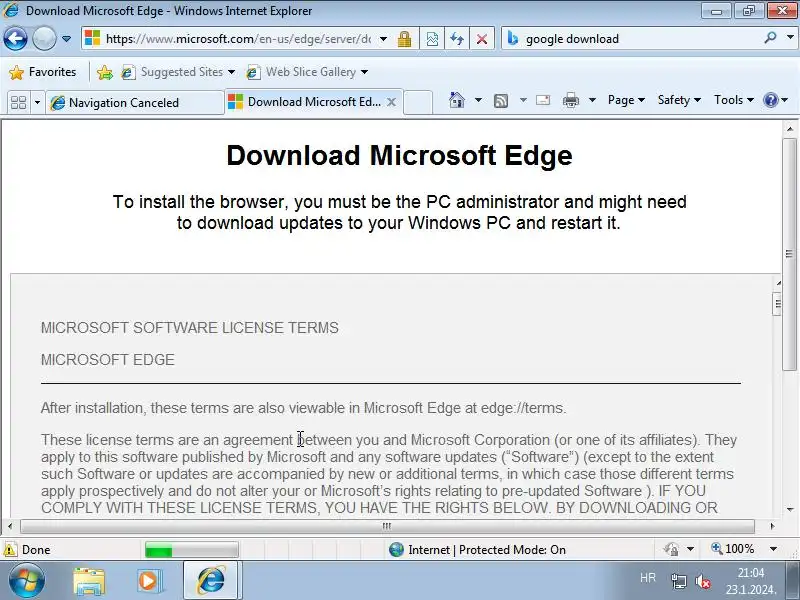The width and height of the screenshot is (800, 600).
Task: Open the search provider dropdown arrow
Action: coord(790,38)
